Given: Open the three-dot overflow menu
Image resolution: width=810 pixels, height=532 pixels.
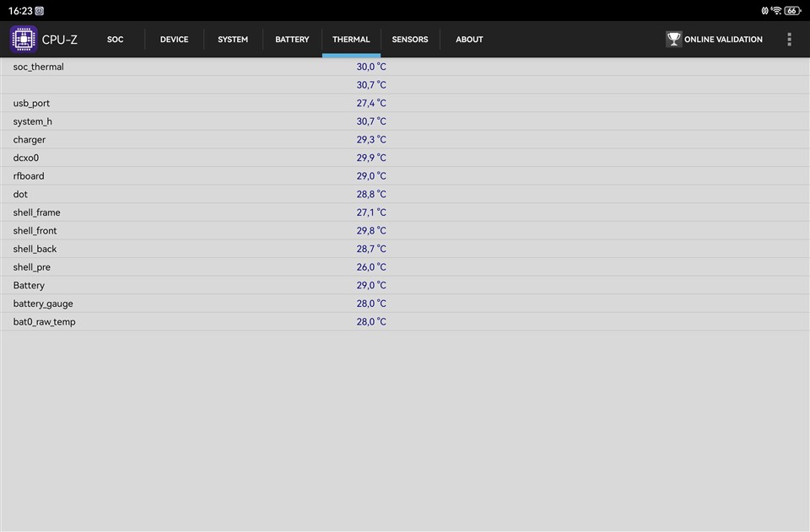Looking at the screenshot, I should (x=789, y=40).
